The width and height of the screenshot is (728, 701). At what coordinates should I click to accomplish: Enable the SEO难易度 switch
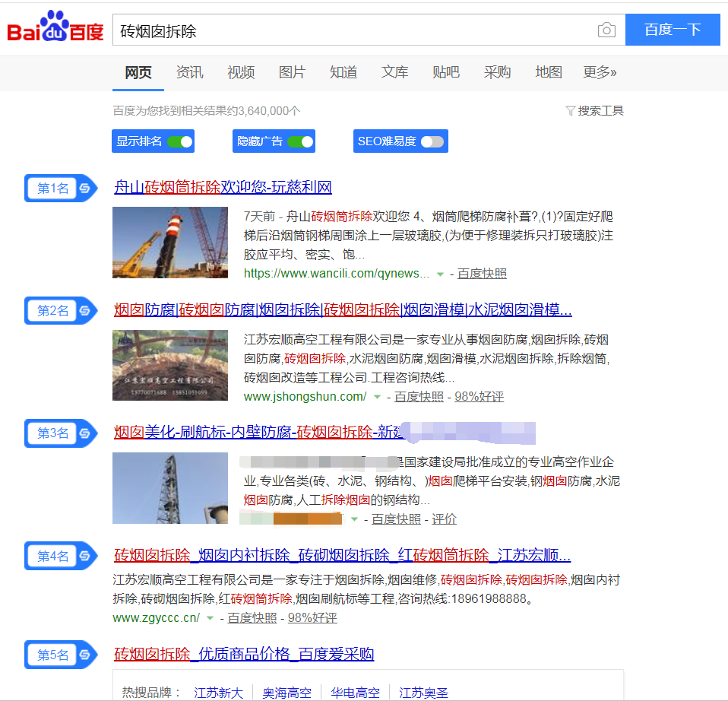[432, 141]
